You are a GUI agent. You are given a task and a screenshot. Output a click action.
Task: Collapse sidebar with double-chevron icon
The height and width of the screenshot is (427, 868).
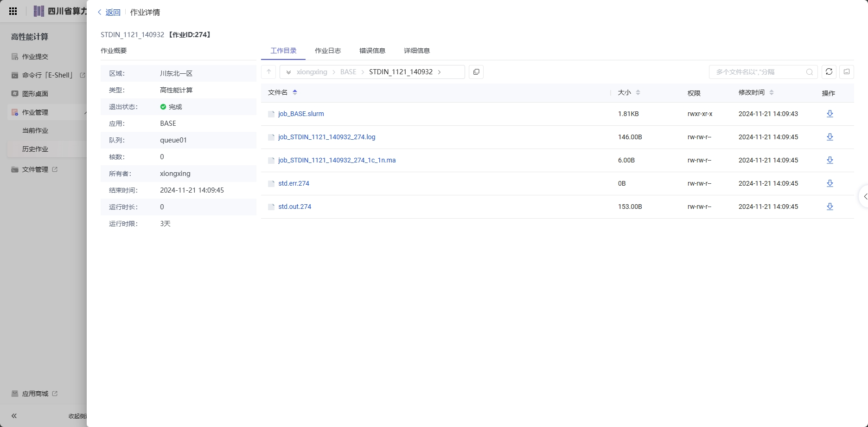(14, 416)
